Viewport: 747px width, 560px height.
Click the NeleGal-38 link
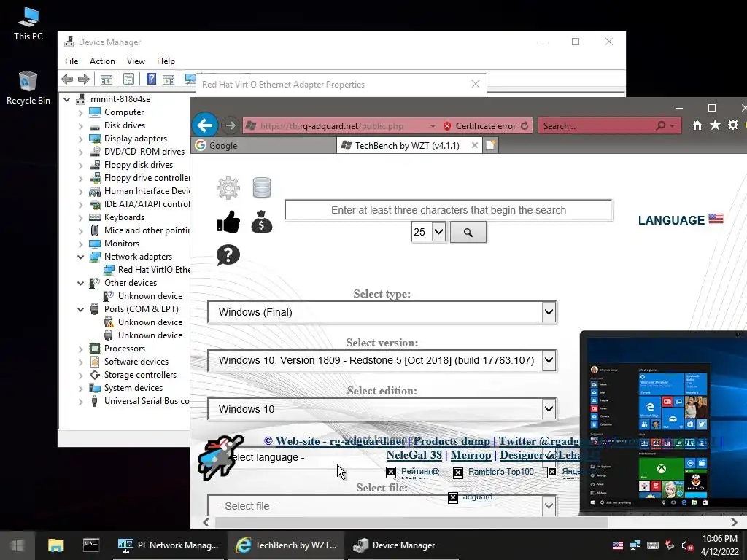coord(414,455)
